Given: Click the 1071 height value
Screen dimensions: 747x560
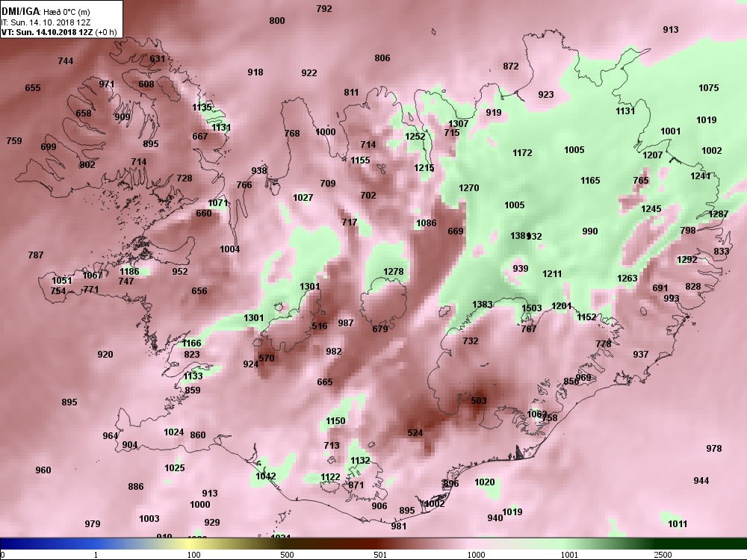Looking at the screenshot, I should [x=218, y=203].
